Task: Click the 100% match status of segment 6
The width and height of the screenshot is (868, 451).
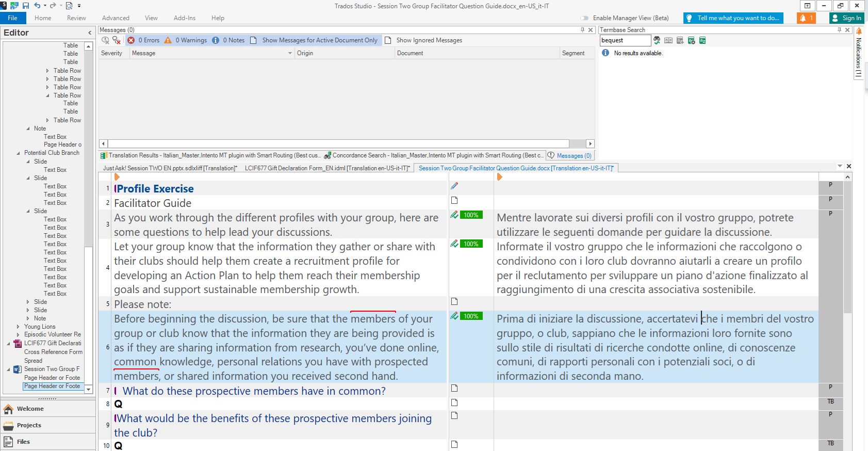Action: [471, 316]
